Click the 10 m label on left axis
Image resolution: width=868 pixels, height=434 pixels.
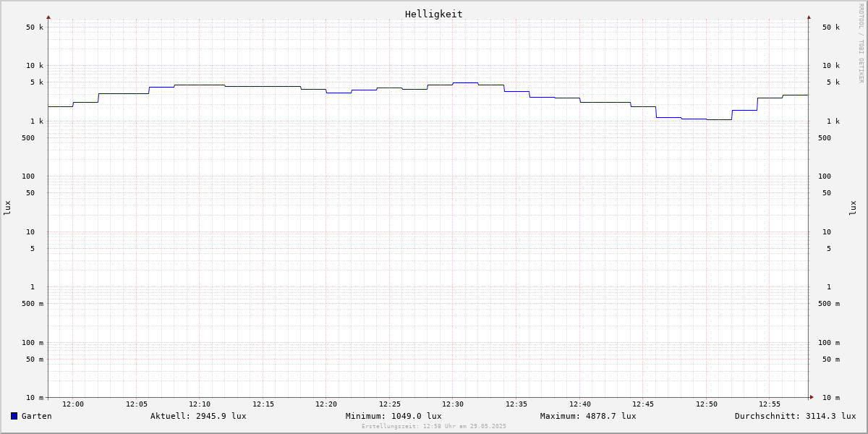pos(35,398)
